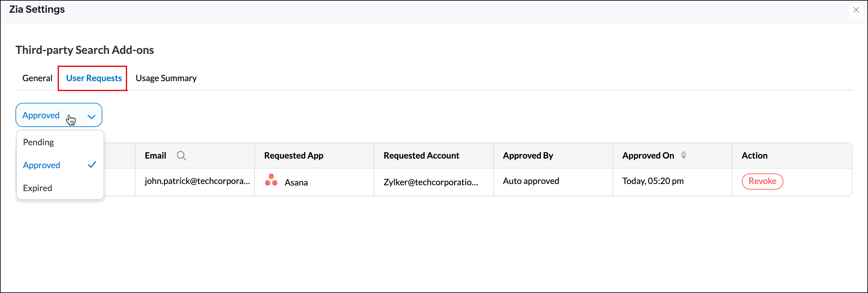Open the User Requests tab
This screenshot has height=293, width=868.
tap(94, 78)
